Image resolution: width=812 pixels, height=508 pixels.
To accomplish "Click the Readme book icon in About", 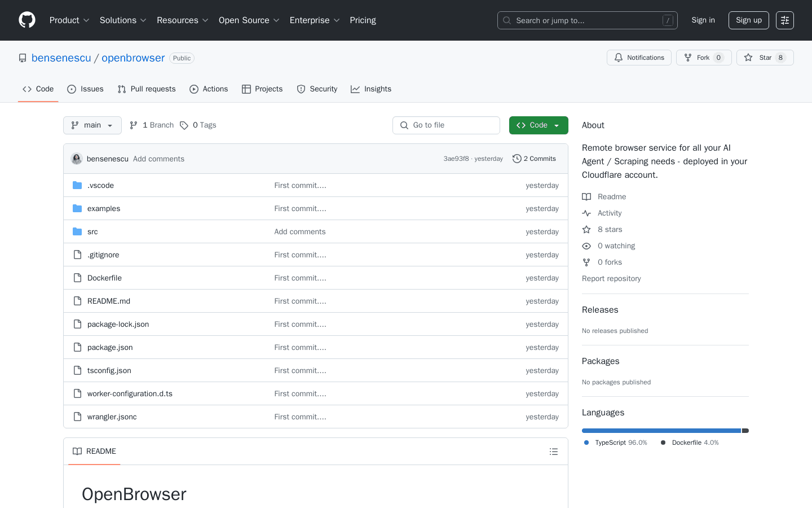I will coord(586,196).
